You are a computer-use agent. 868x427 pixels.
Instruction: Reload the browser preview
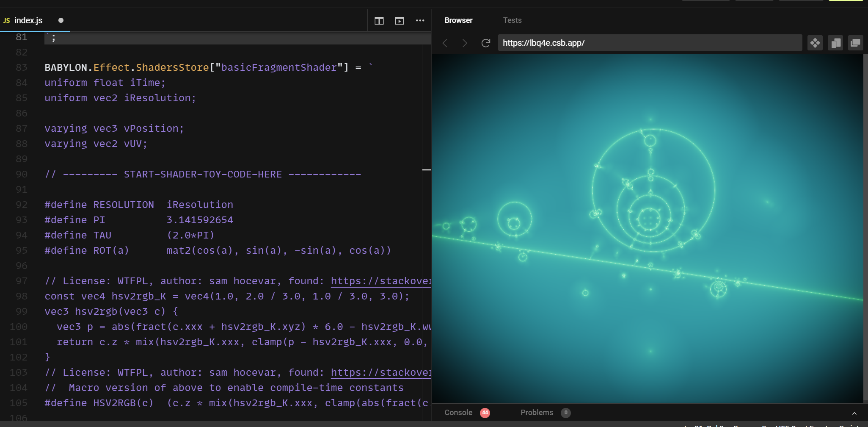point(486,43)
